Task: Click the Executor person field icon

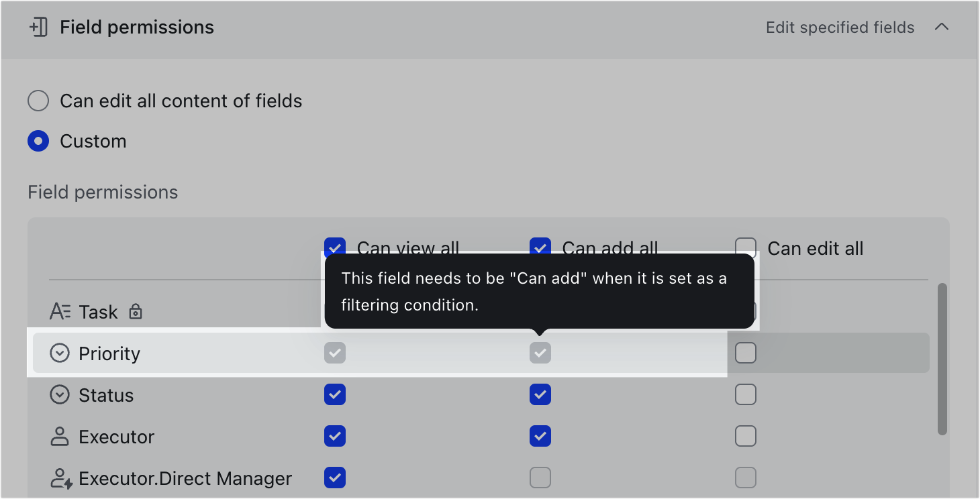Action: [60, 437]
